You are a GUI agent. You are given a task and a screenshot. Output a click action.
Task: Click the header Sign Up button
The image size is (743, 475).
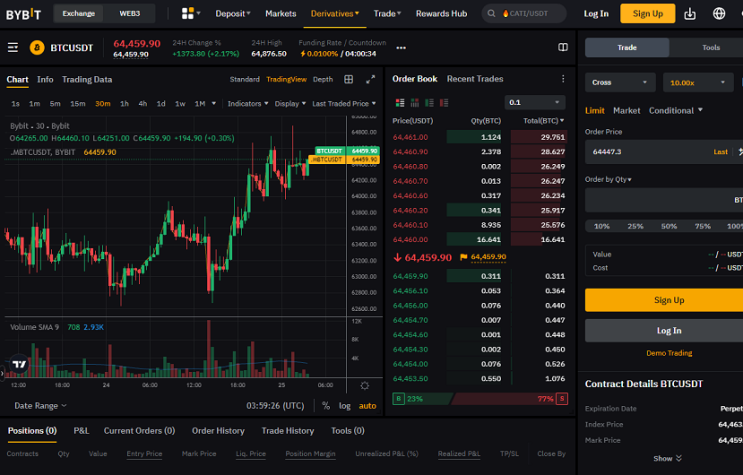point(648,13)
